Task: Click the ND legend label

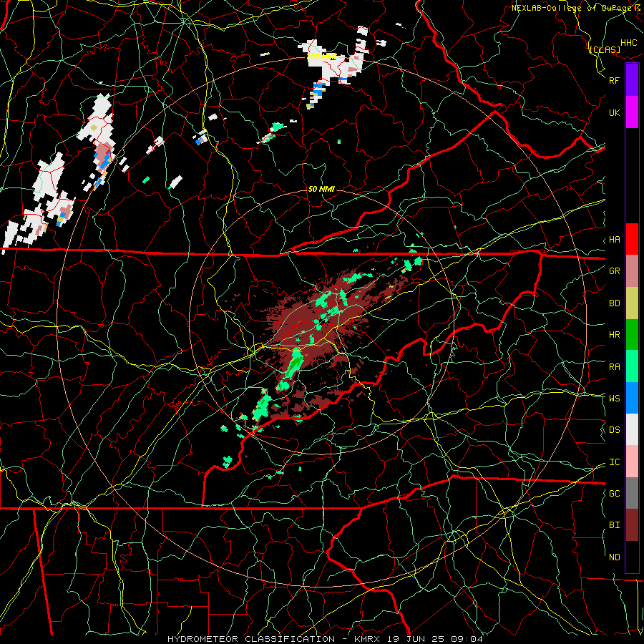Action: (615, 557)
